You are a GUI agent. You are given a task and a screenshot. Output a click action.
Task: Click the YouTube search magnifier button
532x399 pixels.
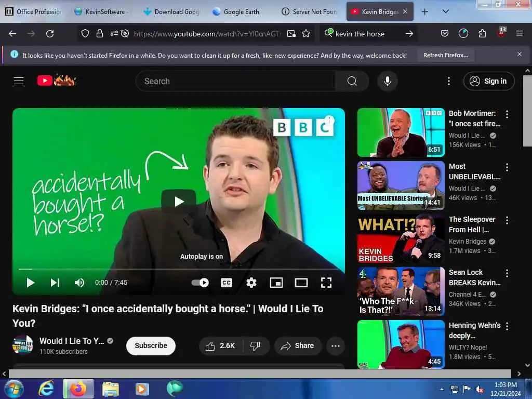point(352,81)
